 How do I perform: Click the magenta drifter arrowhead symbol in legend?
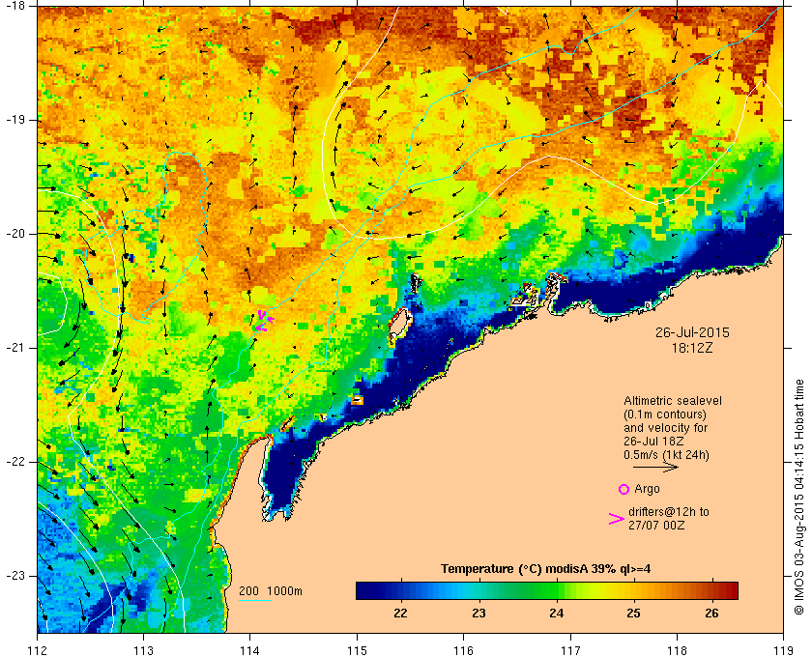tap(616, 519)
